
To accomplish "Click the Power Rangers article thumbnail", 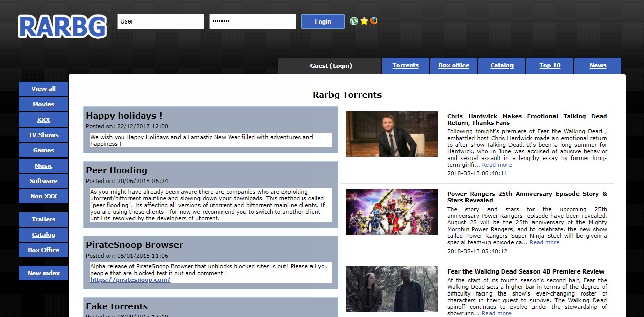I will pyautogui.click(x=392, y=212).
